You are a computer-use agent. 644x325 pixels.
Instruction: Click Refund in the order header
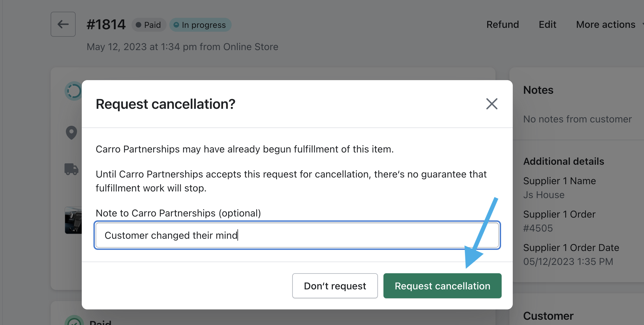[502, 24]
